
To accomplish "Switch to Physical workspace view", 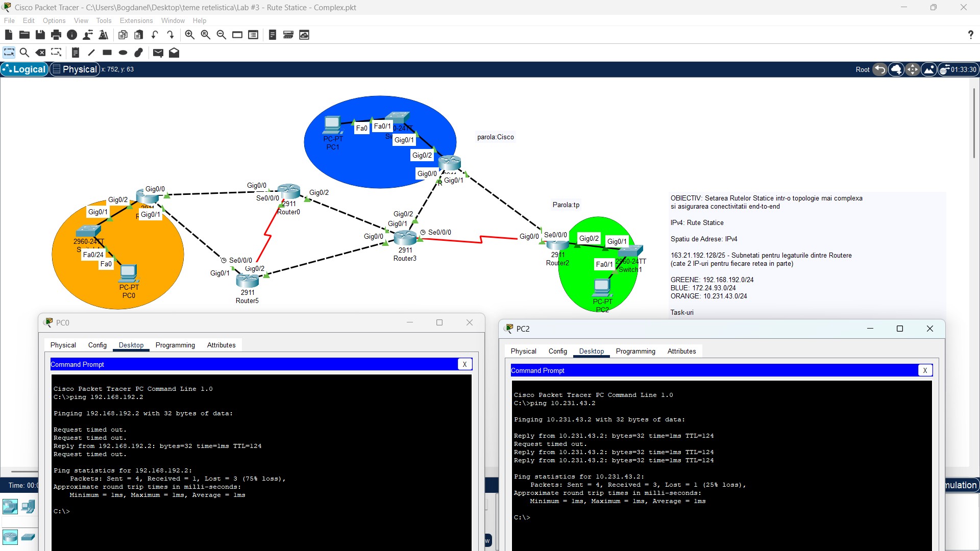I will pyautogui.click(x=75, y=69).
